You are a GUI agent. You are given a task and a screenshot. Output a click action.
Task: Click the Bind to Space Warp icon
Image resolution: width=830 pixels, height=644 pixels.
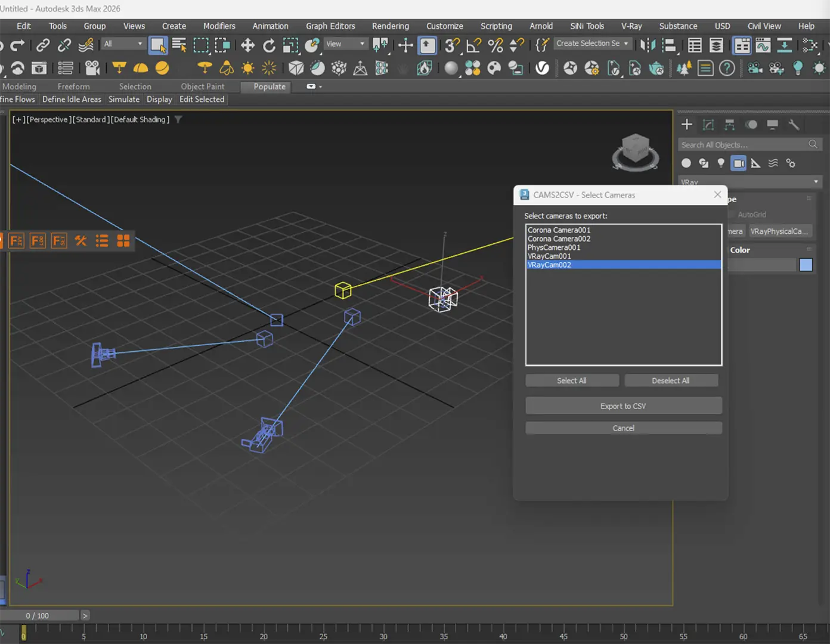[x=86, y=45]
